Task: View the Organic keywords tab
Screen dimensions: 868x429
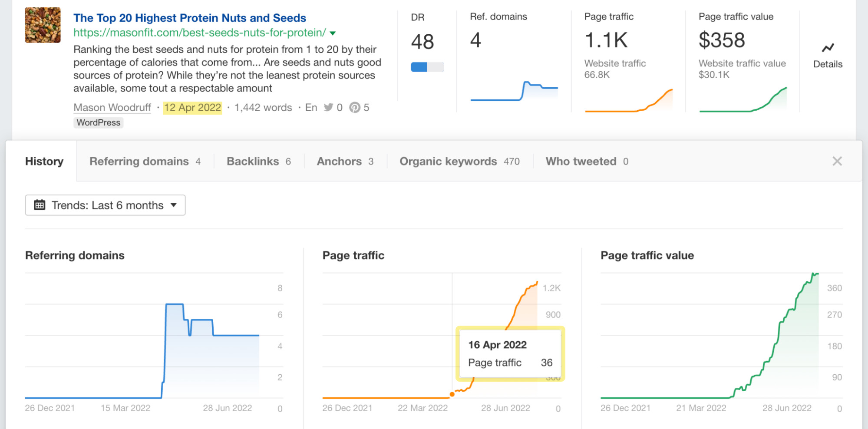Action: 448,161
